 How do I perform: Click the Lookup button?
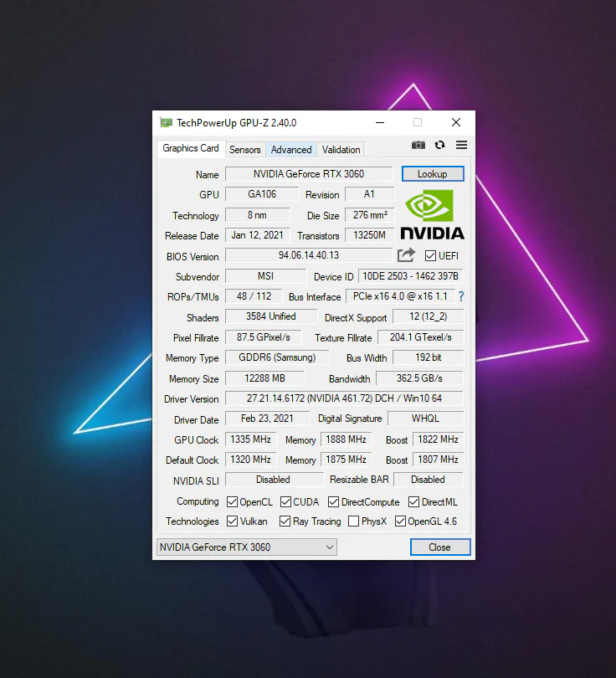pyautogui.click(x=433, y=174)
